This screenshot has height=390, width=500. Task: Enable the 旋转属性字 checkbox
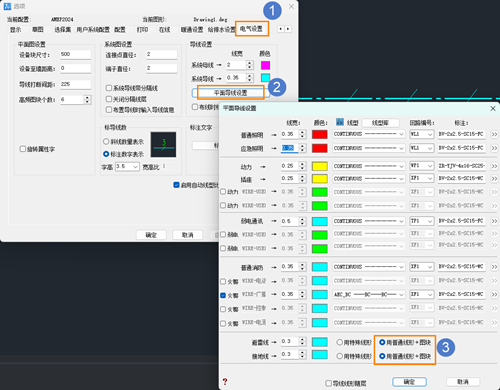point(23,149)
